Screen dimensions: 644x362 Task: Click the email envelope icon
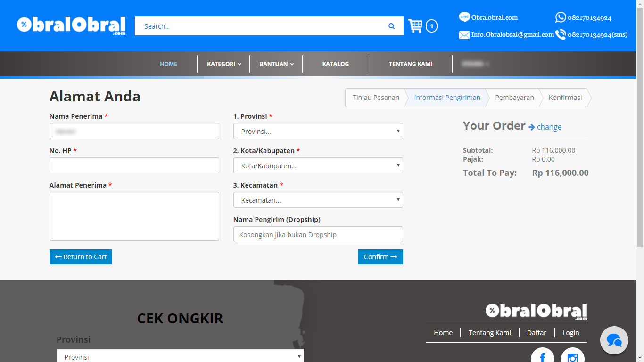point(464,35)
